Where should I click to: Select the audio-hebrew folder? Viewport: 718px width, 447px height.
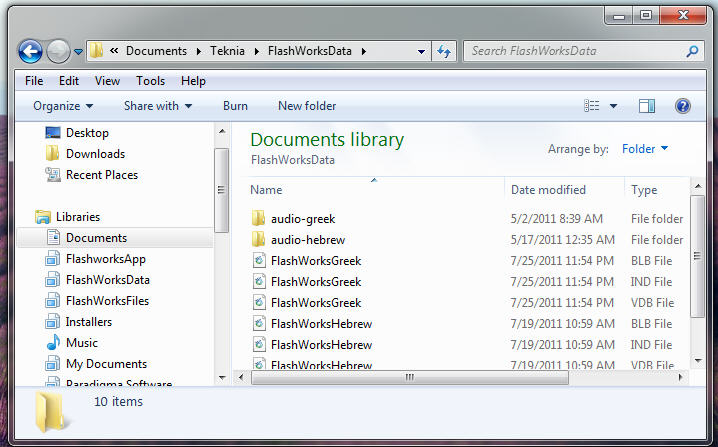[307, 240]
